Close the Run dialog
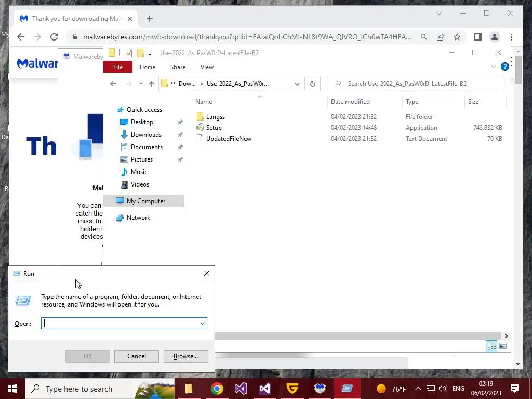The image size is (532, 399). [207, 273]
